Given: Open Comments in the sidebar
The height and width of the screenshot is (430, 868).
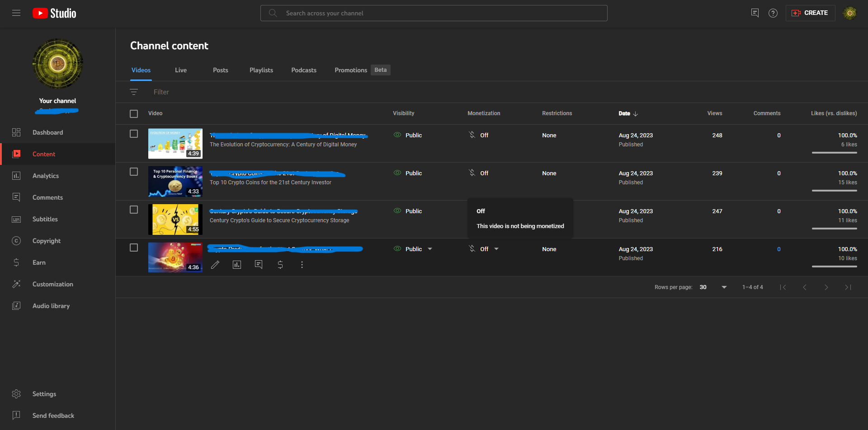Looking at the screenshot, I should coord(58,197).
